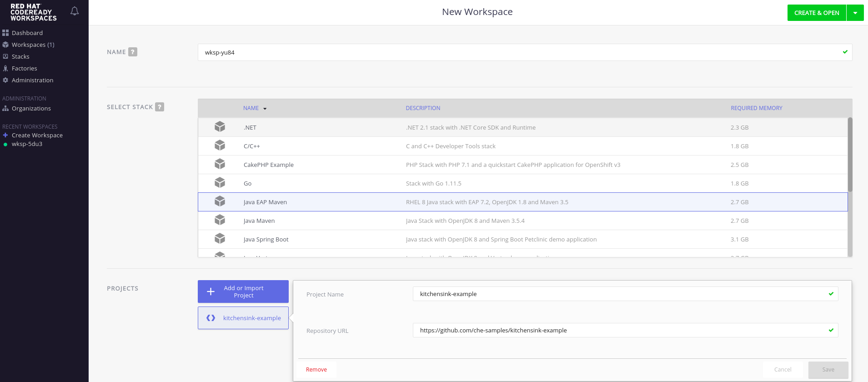Click the Repository URL input field
The width and height of the screenshot is (868, 382).
[625, 330]
